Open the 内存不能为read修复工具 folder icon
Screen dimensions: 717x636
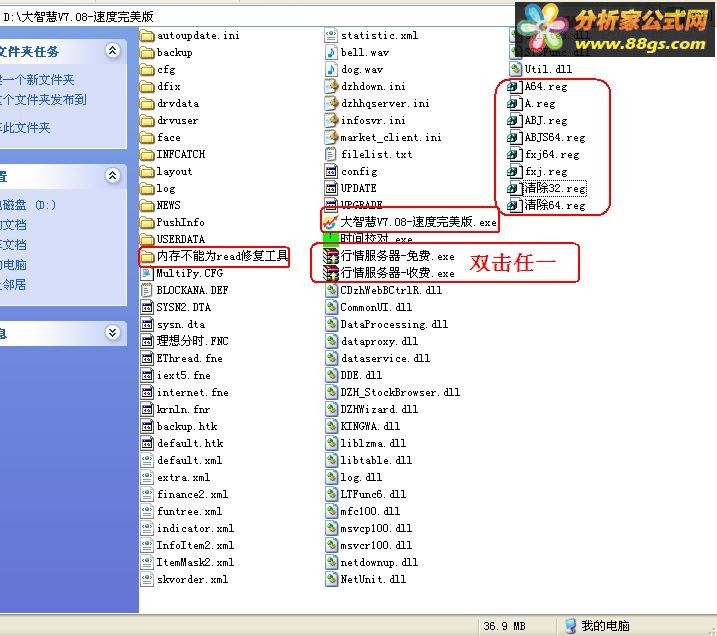(147, 257)
